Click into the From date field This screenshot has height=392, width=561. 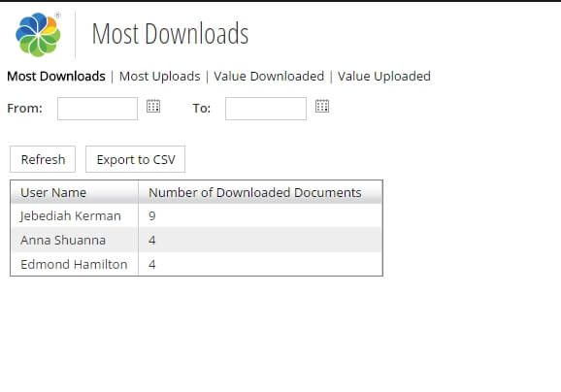pyautogui.click(x=97, y=109)
